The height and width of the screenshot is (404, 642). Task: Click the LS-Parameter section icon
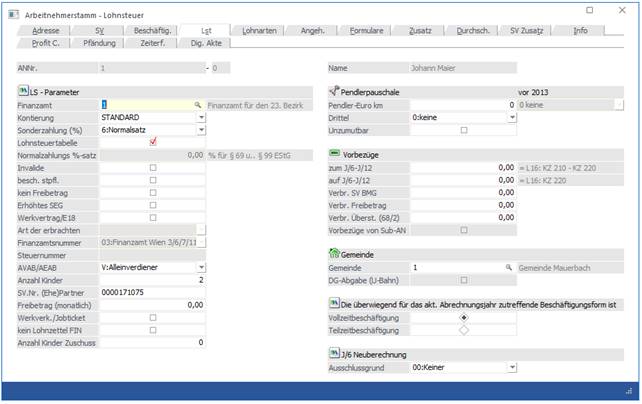23,92
